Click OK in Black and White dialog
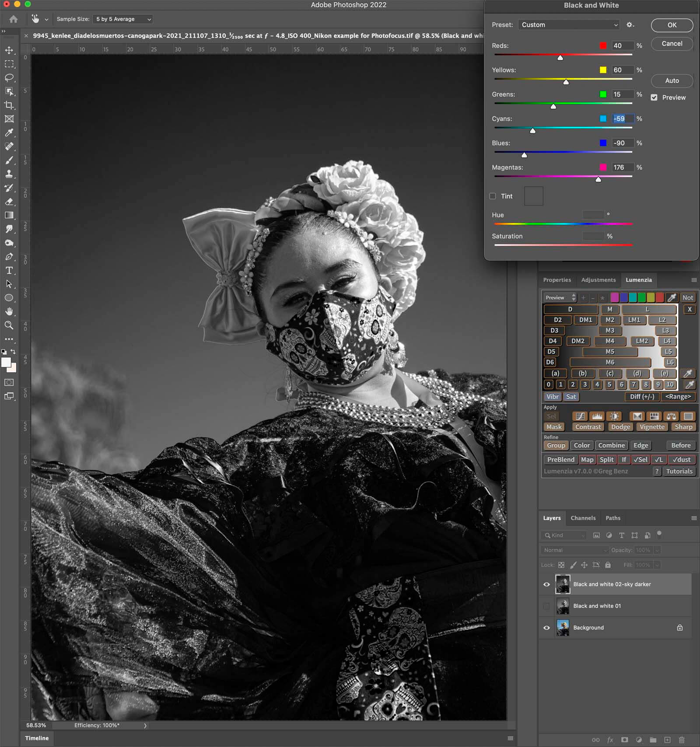700x747 pixels. pyautogui.click(x=672, y=25)
